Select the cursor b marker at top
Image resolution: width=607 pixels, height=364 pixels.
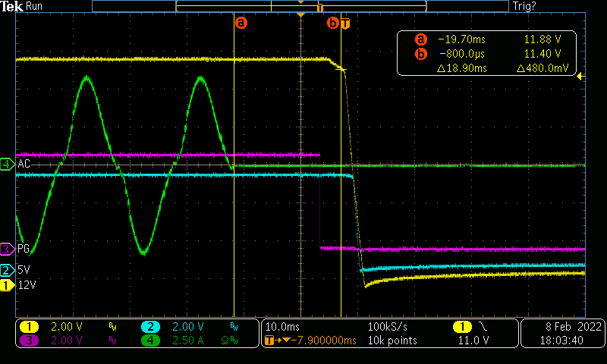[332, 23]
